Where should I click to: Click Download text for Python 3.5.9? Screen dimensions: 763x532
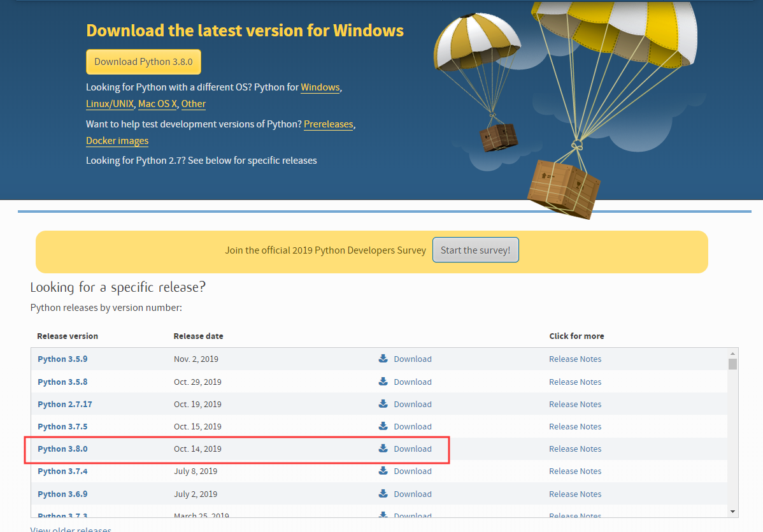click(x=413, y=359)
